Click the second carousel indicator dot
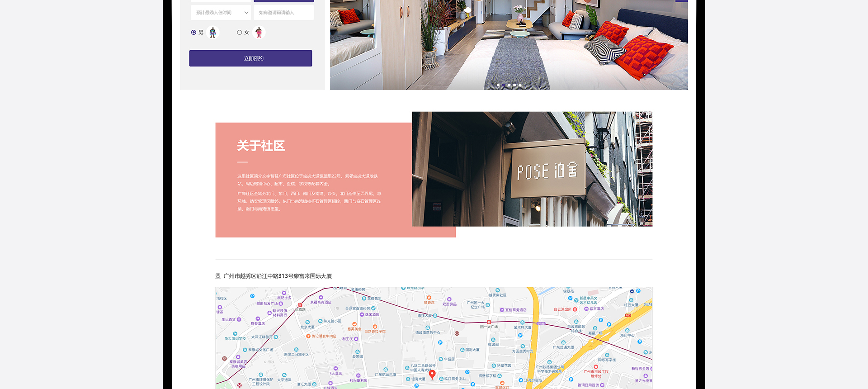868x389 pixels. point(504,85)
